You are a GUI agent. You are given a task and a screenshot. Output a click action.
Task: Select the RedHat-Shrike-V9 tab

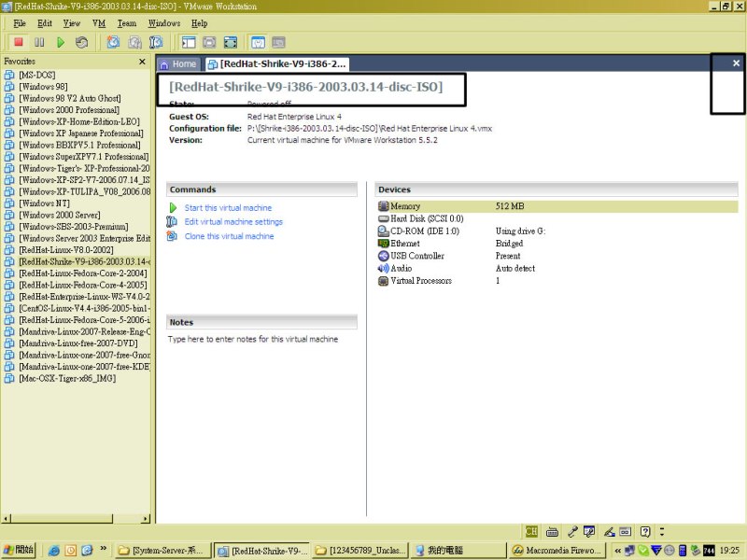pyautogui.click(x=277, y=63)
